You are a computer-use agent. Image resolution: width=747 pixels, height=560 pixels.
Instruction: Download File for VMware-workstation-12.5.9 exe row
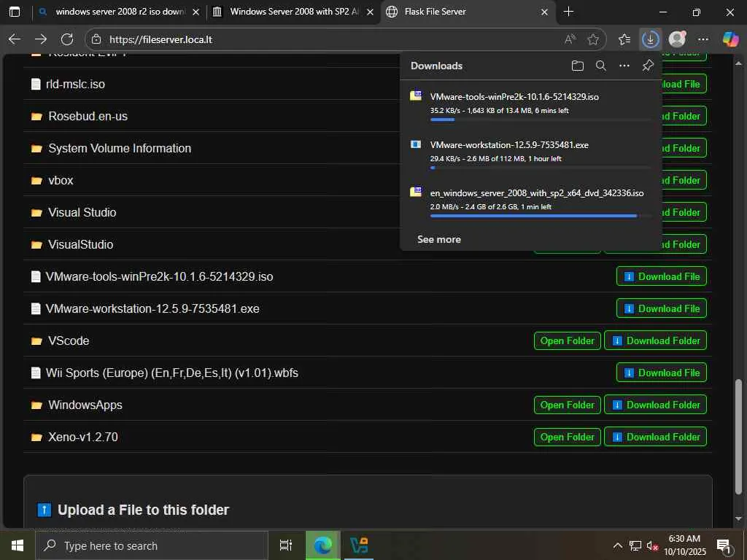(x=661, y=308)
